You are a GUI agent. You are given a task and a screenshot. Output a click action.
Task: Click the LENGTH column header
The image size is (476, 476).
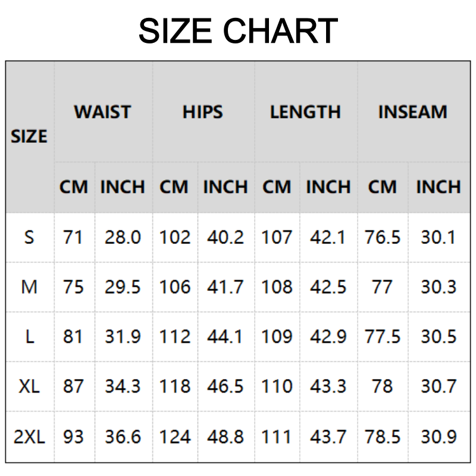[x=305, y=112]
